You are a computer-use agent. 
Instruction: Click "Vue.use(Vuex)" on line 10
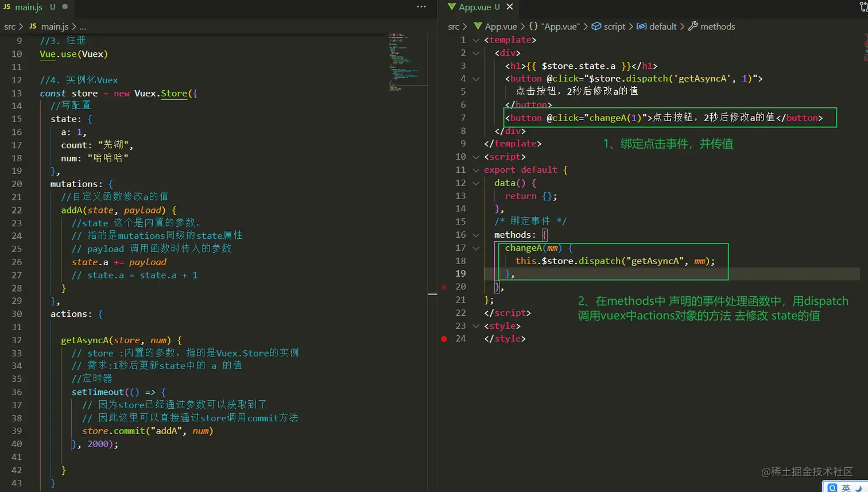[x=73, y=54]
